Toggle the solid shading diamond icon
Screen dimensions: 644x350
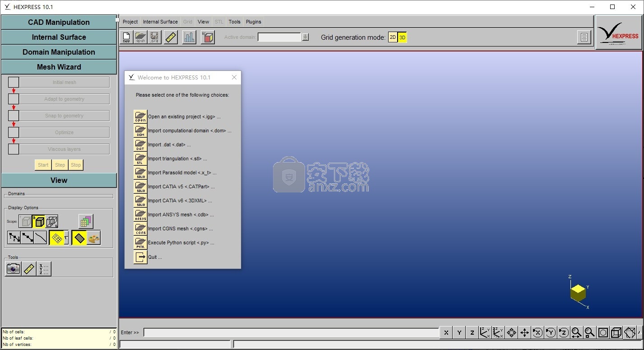(x=79, y=238)
